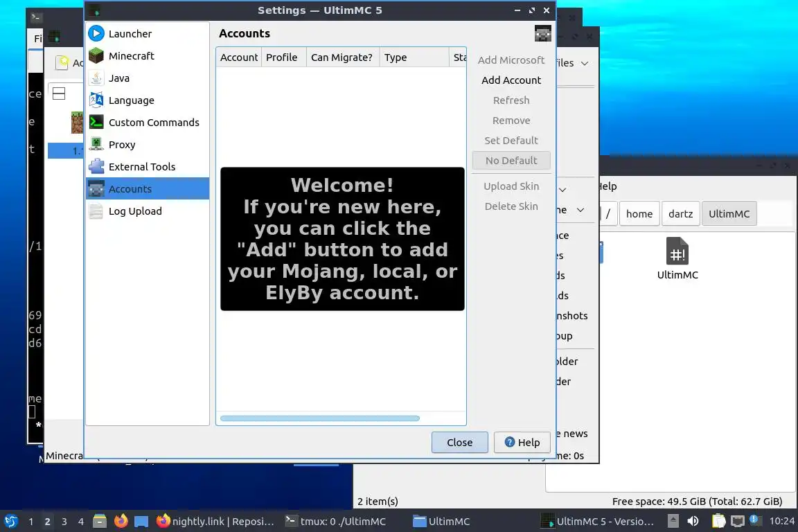This screenshot has width=798, height=532.
Task: Open the clipboard manager tray icon
Action: [x=718, y=522]
